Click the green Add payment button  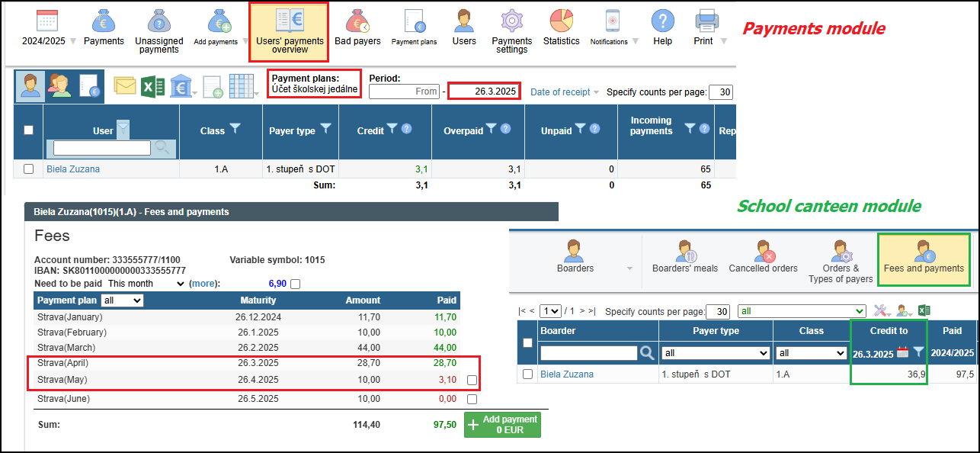point(502,425)
